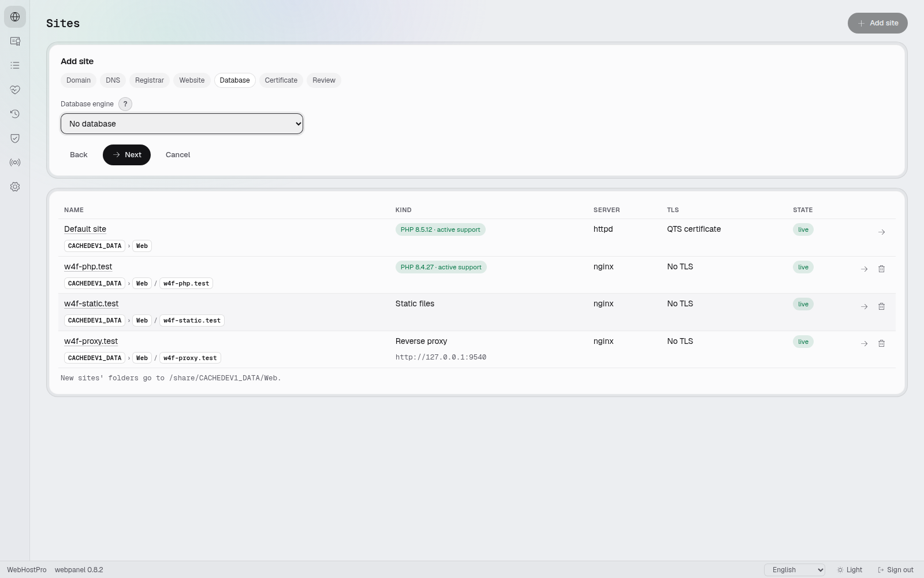Image resolution: width=924 pixels, height=578 pixels.
Task: Open the English language selector
Action: click(x=795, y=570)
